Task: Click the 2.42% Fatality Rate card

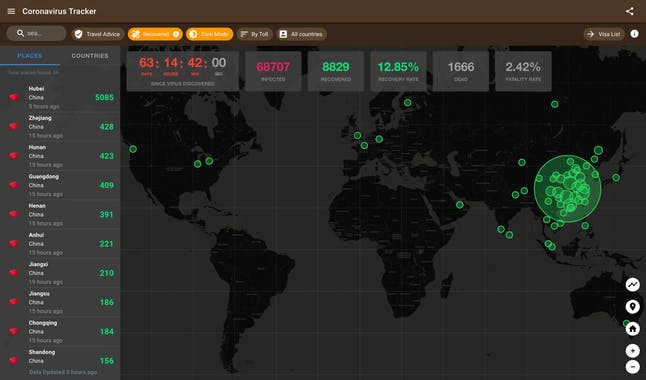Action: coord(523,71)
